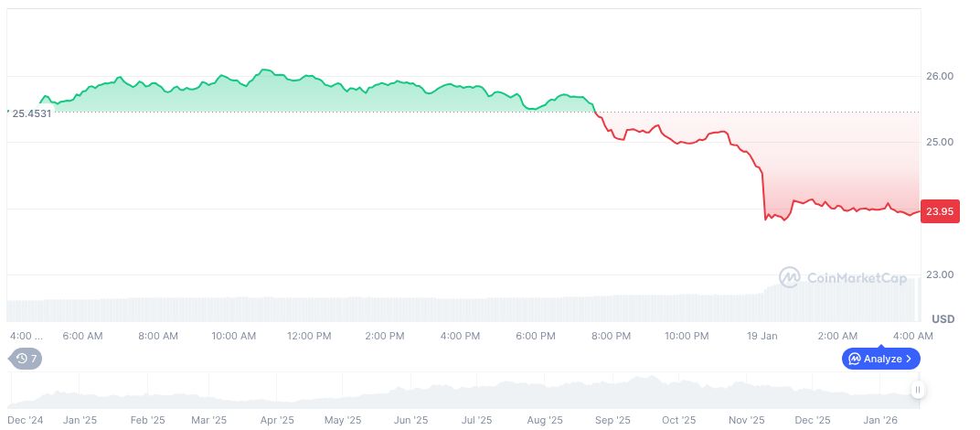Click Apr '25 in the range navigator
Image resolution: width=980 pixels, height=430 pixels.
click(277, 420)
